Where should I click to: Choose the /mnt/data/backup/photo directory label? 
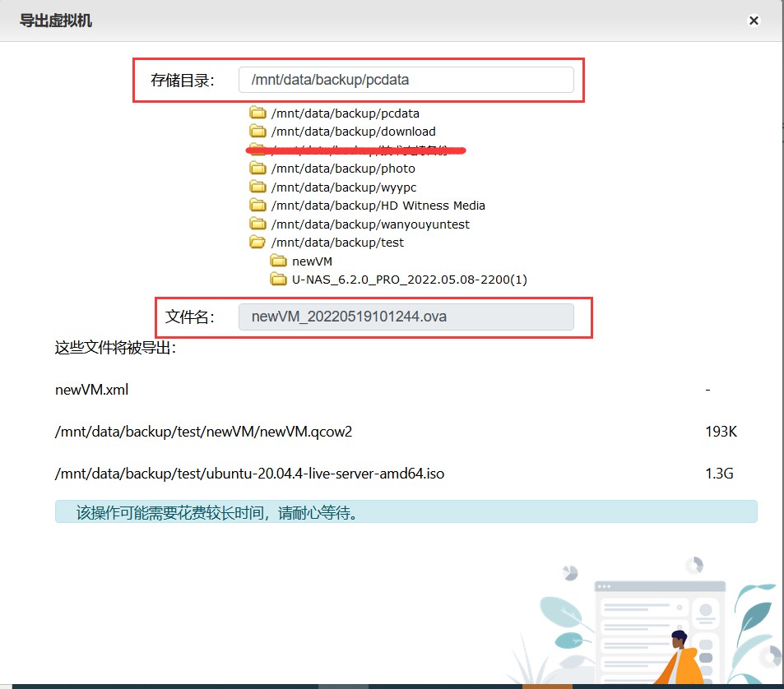tap(343, 169)
